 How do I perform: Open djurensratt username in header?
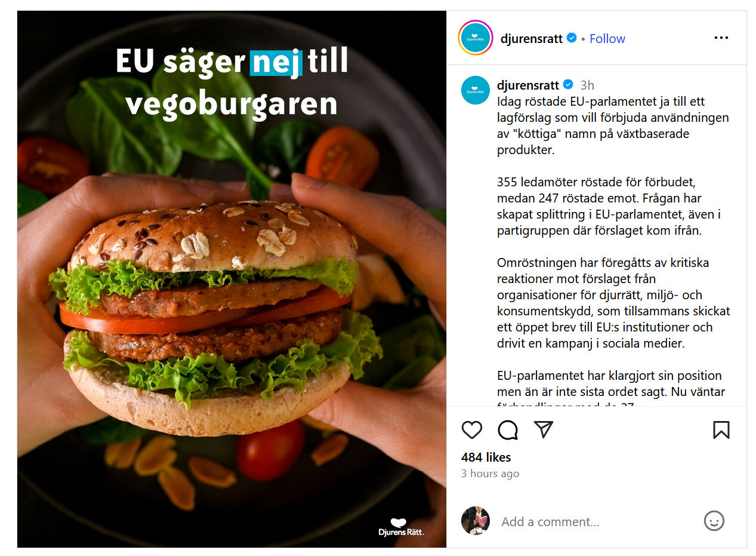[x=532, y=38]
